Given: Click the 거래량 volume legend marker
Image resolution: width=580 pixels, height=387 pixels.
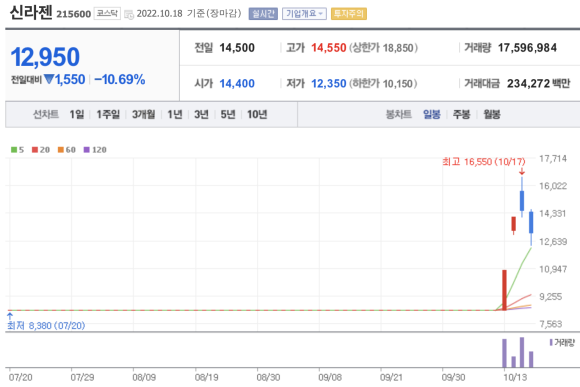Looking at the screenshot, I should [x=562, y=343].
